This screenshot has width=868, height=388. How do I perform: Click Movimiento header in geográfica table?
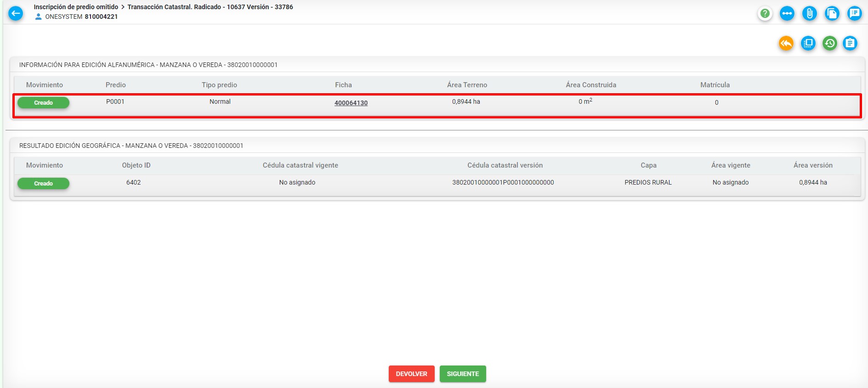click(45, 165)
